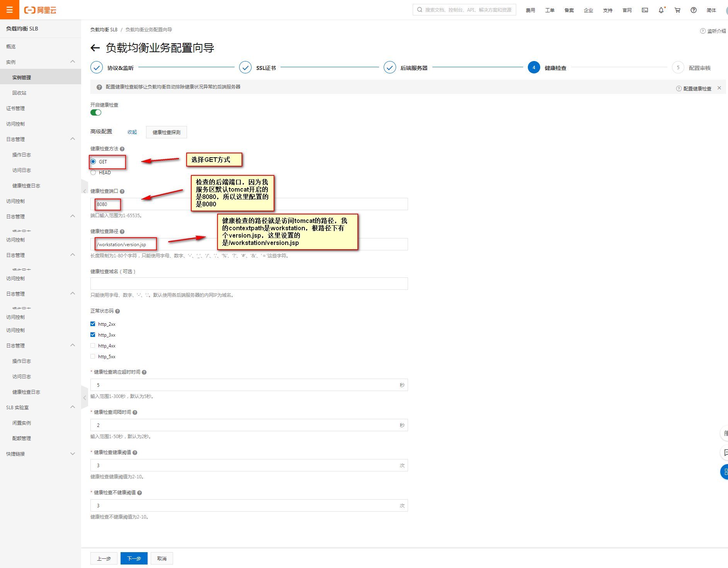The height and width of the screenshot is (568, 728).
Task: Expand the 快捷链接 section in sidebar
Action: [x=73, y=454]
